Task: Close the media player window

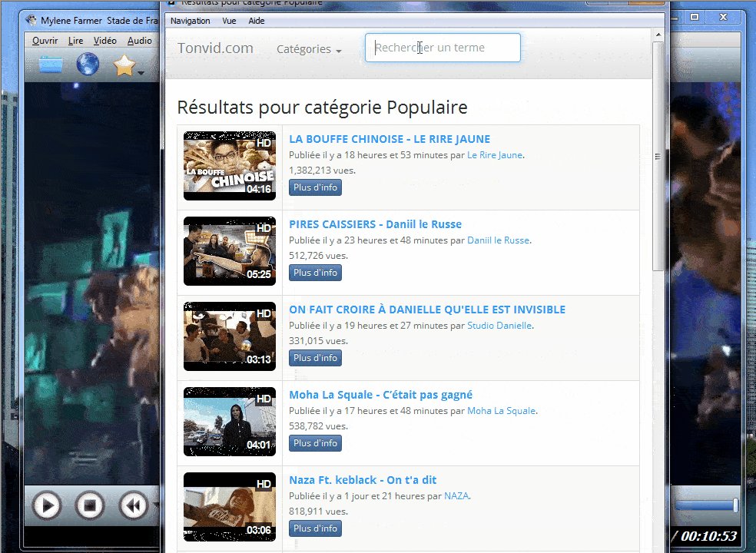Action: [x=723, y=18]
